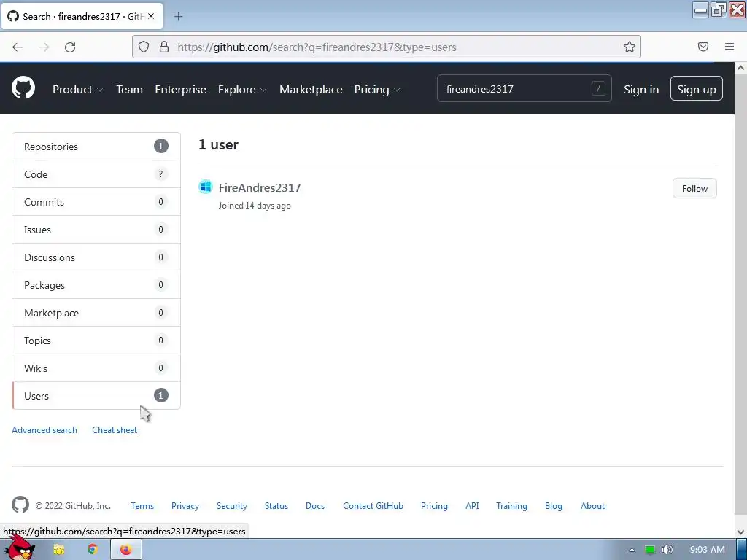Select the Repositories search filter

tap(96, 146)
